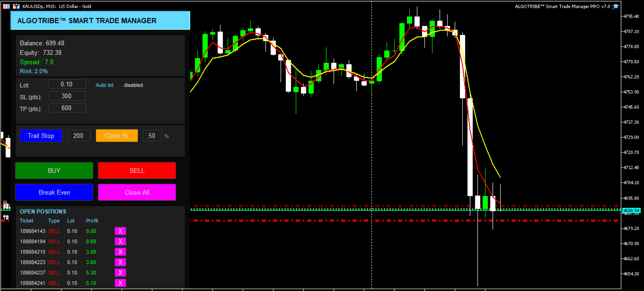The height and width of the screenshot is (291, 644).
Task: Click the 0.00 profit value
Action: (x=91, y=231)
